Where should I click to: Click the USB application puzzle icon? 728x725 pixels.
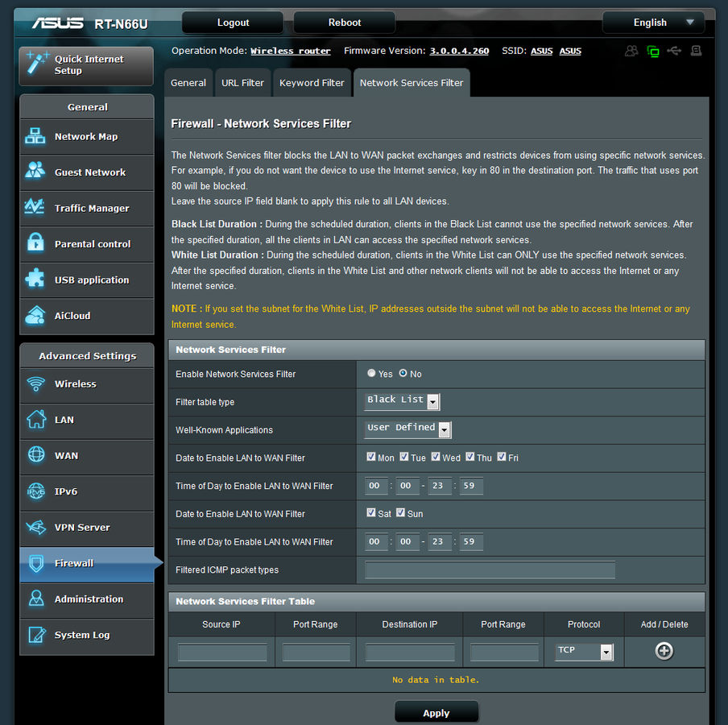(x=35, y=279)
